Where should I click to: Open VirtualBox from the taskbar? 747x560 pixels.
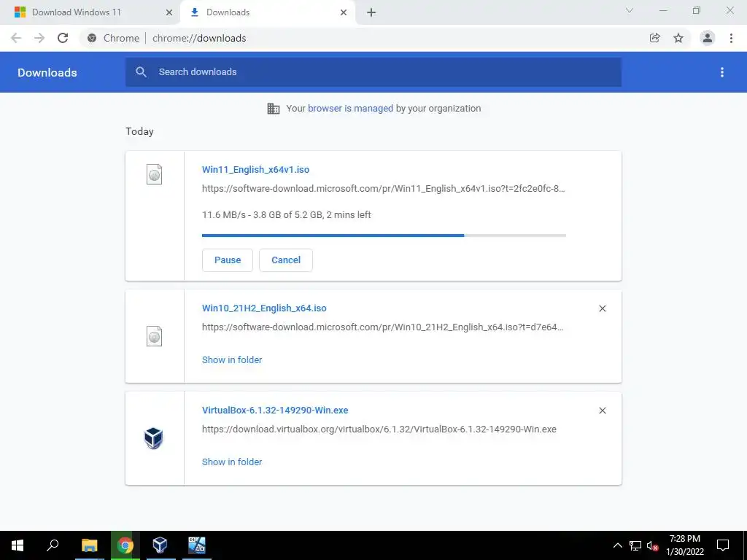tap(160, 545)
